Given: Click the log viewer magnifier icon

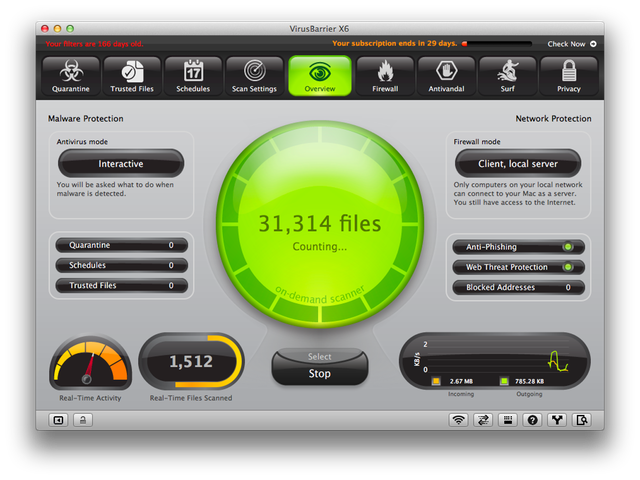Looking at the screenshot, I should pyautogui.click(x=582, y=420).
